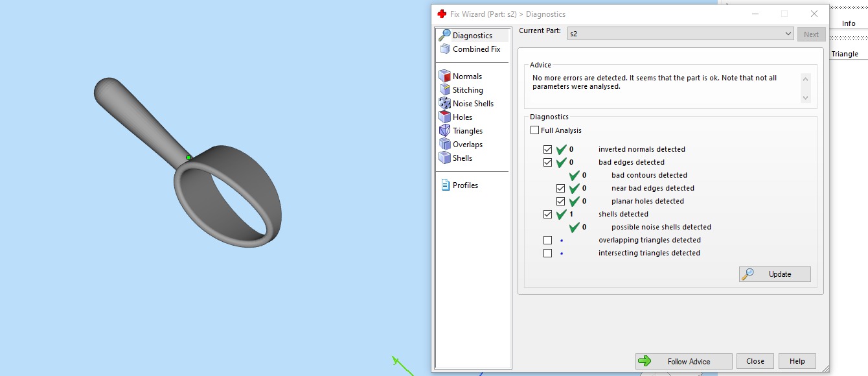Click the Shells cube icon
This screenshot has width=868, height=376.
(x=444, y=158)
